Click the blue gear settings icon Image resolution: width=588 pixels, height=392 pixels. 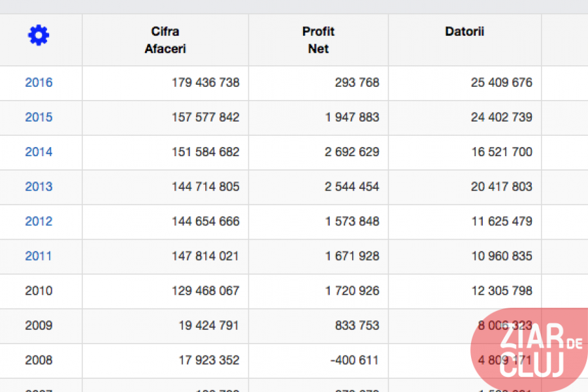click(39, 36)
